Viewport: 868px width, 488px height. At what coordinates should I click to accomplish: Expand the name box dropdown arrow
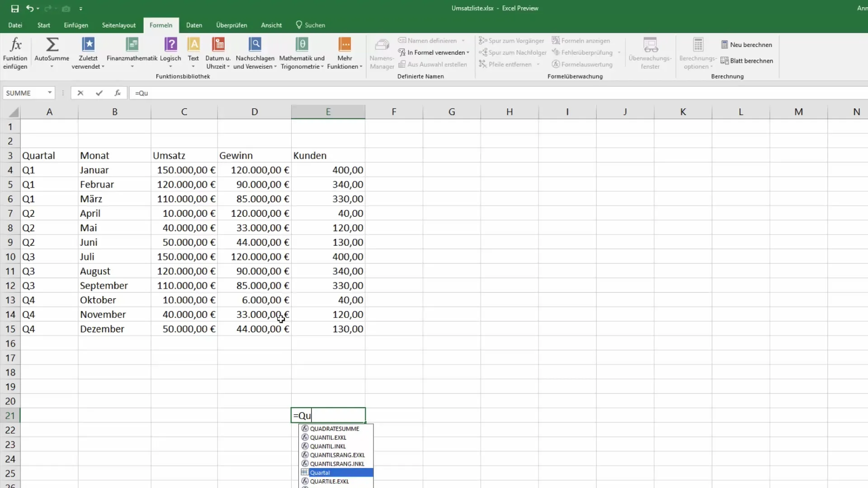click(x=50, y=93)
